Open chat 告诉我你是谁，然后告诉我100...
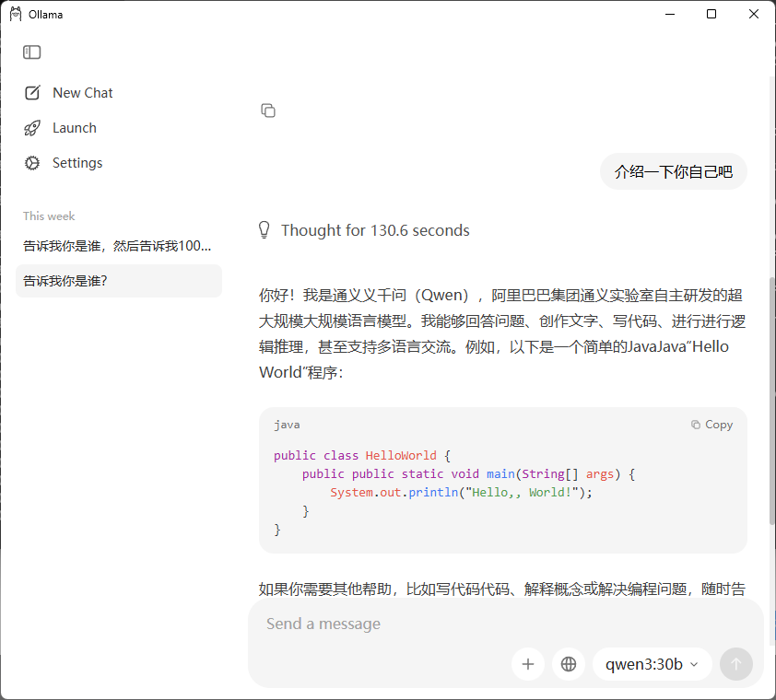 click(119, 246)
